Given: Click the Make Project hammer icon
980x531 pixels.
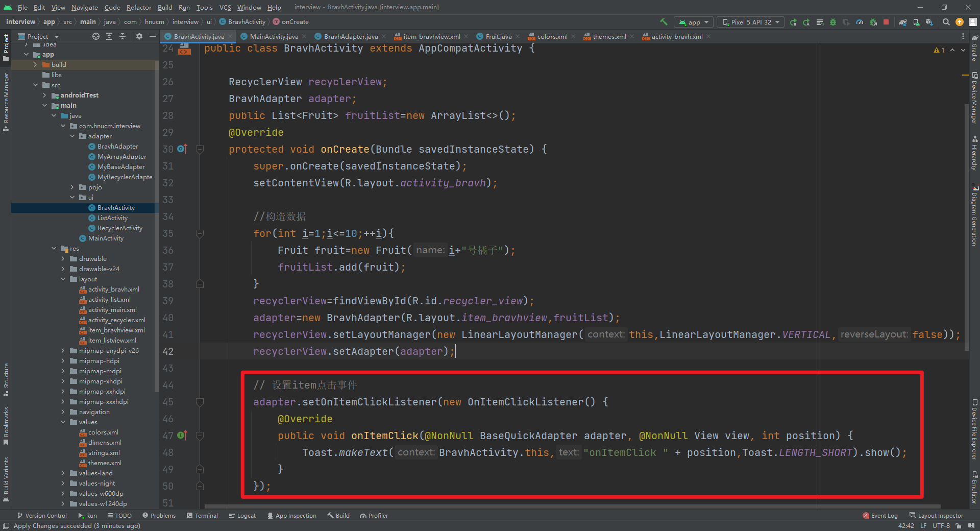Looking at the screenshot, I should (664, 22).
